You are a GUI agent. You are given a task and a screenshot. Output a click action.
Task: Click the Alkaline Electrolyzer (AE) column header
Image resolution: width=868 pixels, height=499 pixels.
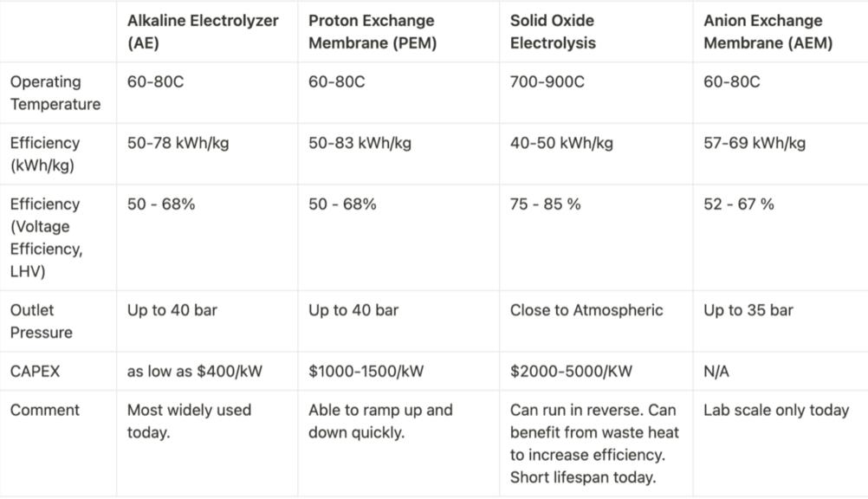(203, 32)
